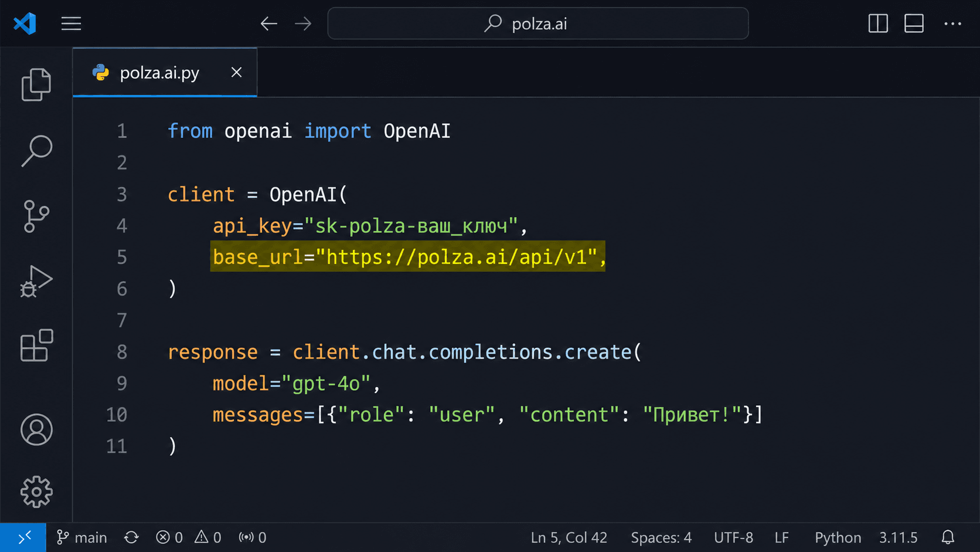
Task: Click line number 5 in gutter
Action: pyautogui.click(x=122, y=257)
